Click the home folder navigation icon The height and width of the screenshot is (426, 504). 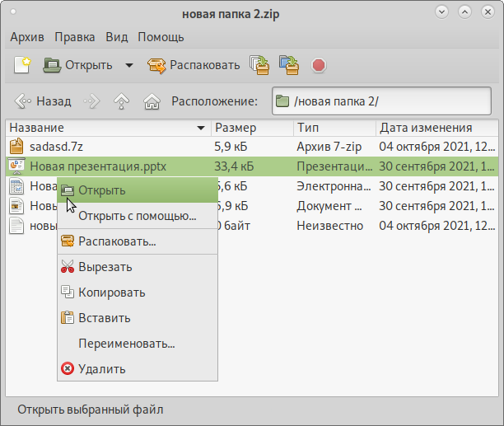tap(151, 102)
